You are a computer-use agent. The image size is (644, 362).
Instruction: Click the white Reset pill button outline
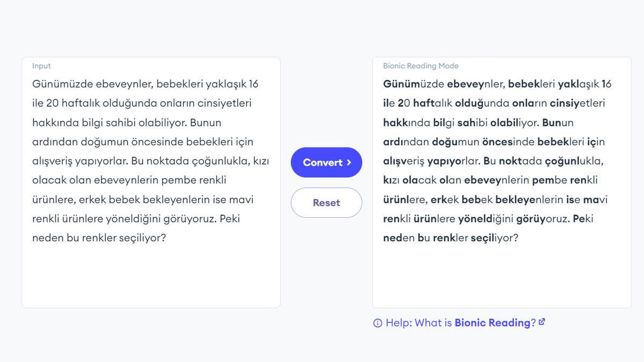326,202
